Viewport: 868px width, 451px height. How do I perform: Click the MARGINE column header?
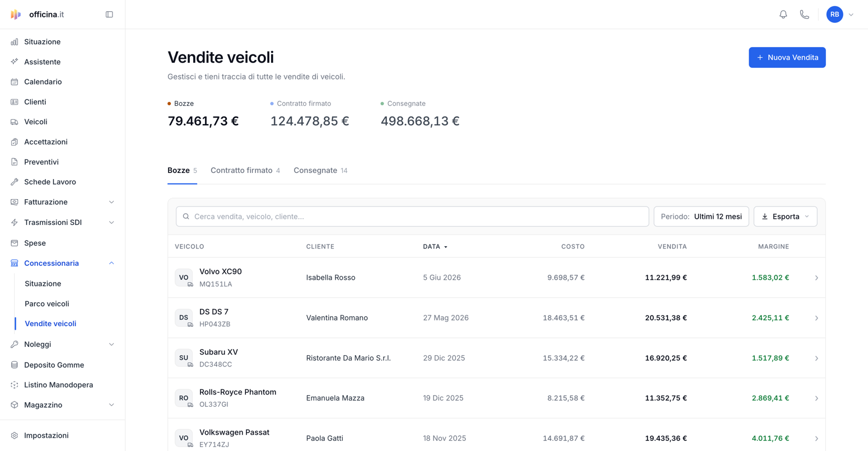pyautogui.click(x=773, y=247)
